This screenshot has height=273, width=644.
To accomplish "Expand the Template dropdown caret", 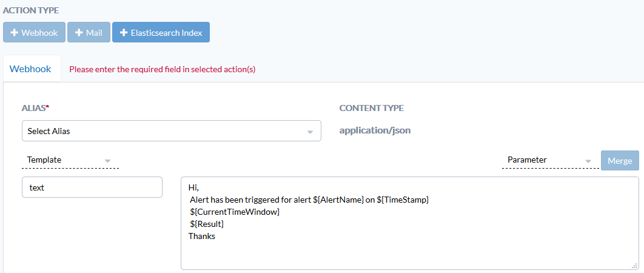I will pyautogui.click(x=107, y=161).
